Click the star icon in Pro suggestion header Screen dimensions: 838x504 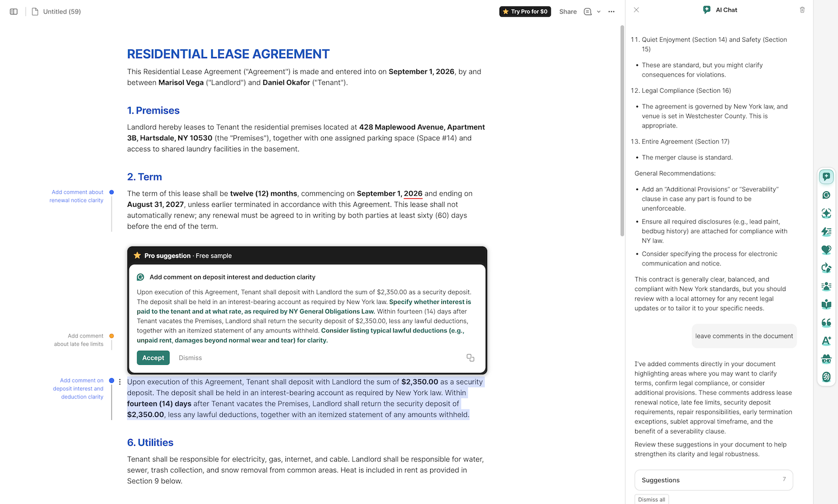pyautogui.click(x=137, y=255)
